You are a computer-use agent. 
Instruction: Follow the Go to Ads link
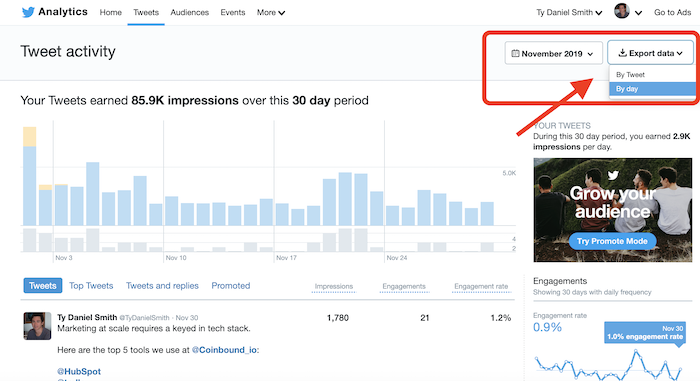pyautogui.click(x=672, y=13)
